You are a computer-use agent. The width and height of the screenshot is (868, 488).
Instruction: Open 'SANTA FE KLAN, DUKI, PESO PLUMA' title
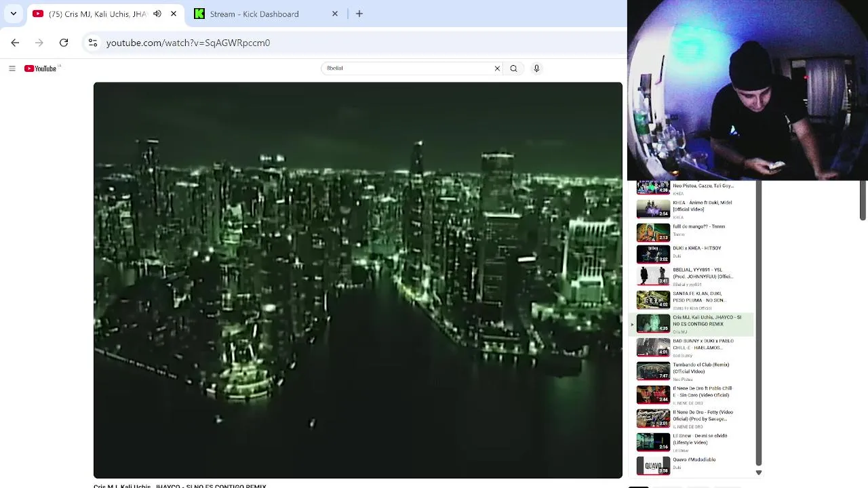[699, 297]
